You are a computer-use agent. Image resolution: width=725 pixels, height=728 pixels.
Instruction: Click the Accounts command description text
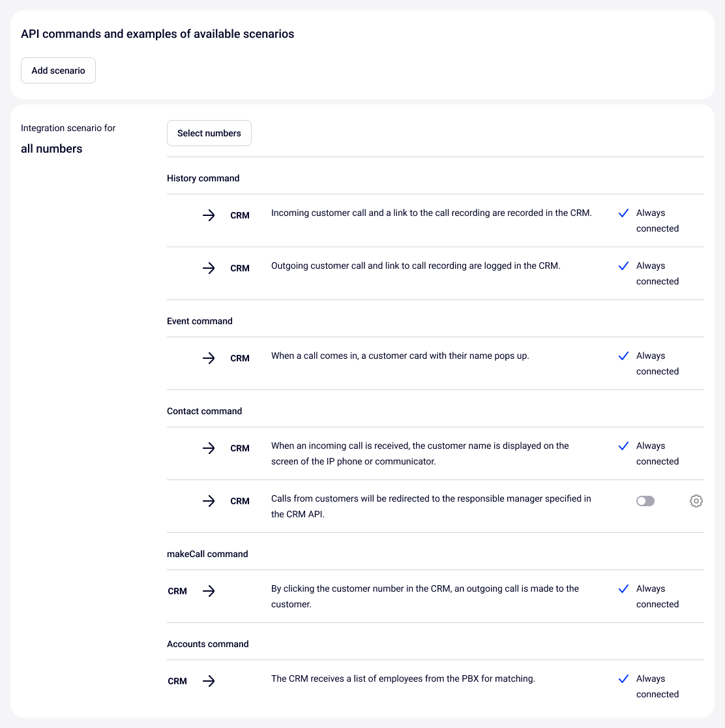(403, 678)
